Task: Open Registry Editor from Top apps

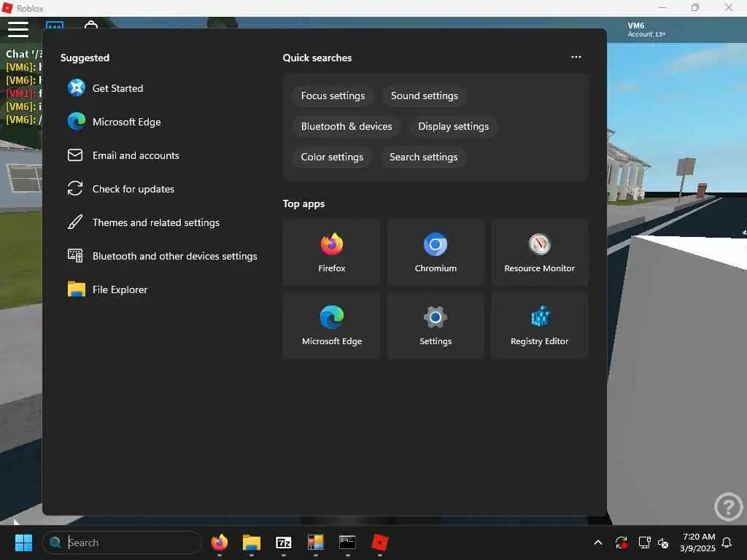Action: pyautogui.click(x=539, y=325)
